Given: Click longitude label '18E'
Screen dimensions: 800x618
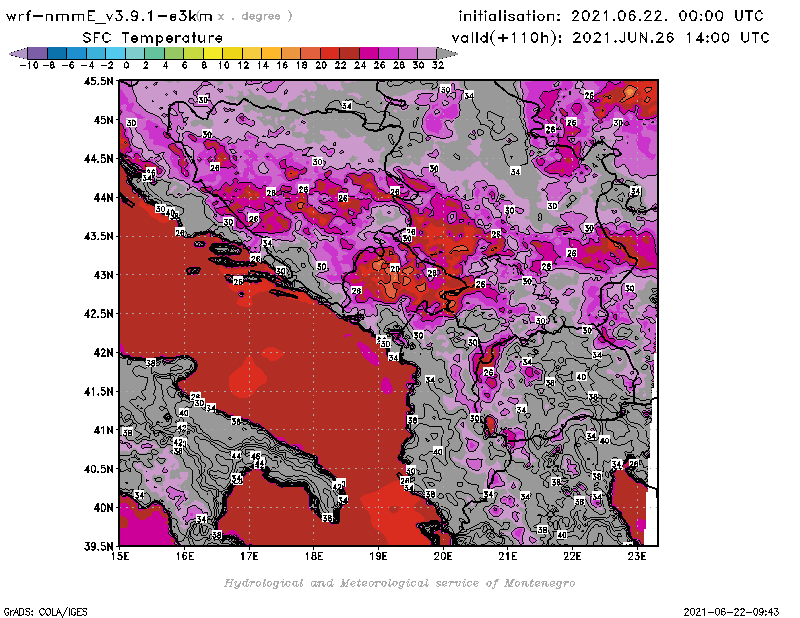Looking at the screenshot, I should (x=314, y=556).
